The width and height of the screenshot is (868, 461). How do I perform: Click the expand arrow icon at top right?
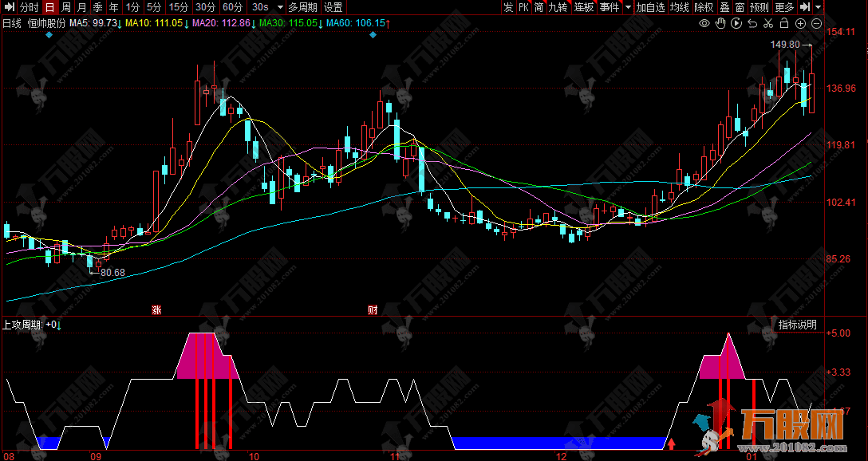pos(804,7)
